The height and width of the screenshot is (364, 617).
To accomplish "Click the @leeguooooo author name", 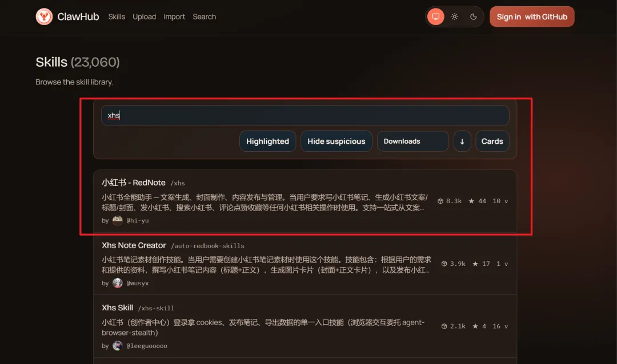I will pyautogui.click(x=147, y=346).
